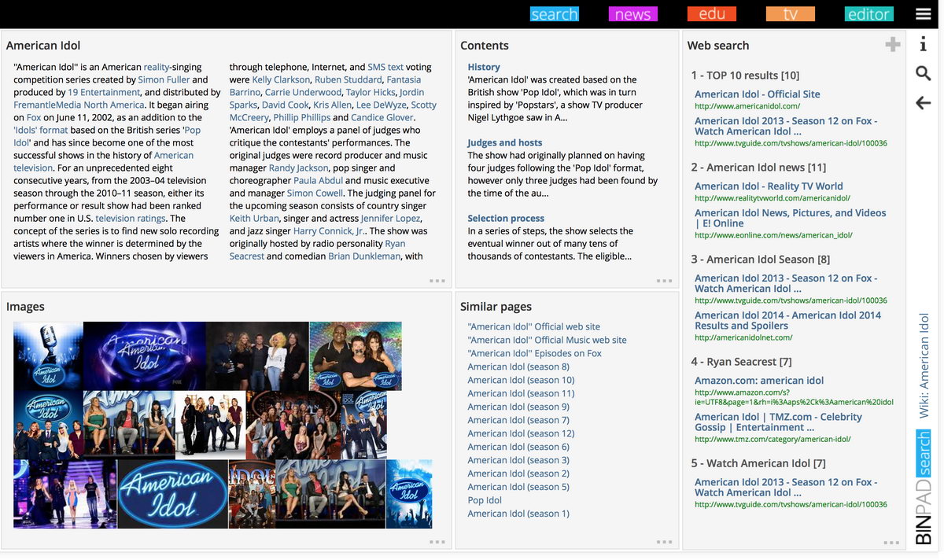
Task: Open the Selection process section link
Action: click(506, 218)
